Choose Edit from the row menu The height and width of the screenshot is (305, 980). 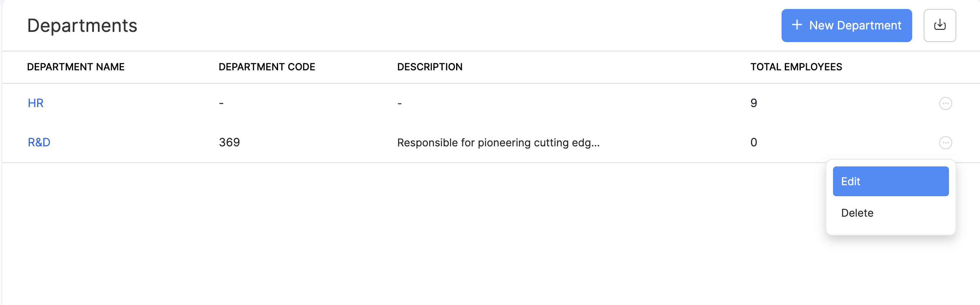point(890,182)
